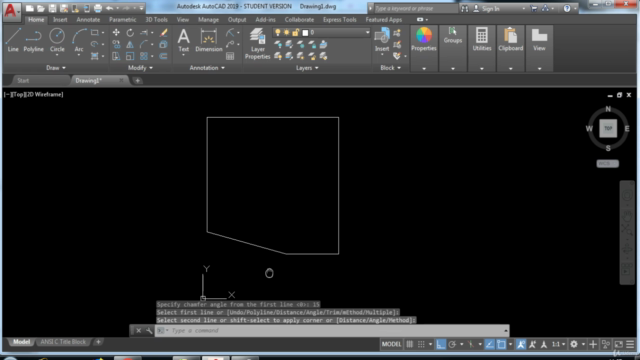Open the Start file tab

pos(23,80)
